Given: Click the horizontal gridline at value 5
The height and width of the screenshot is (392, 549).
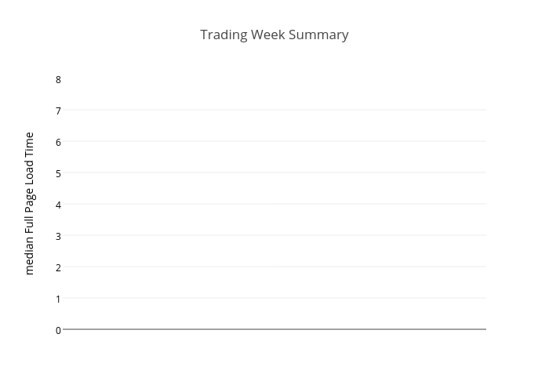Looking at the screenshot, I should (274, 172).
